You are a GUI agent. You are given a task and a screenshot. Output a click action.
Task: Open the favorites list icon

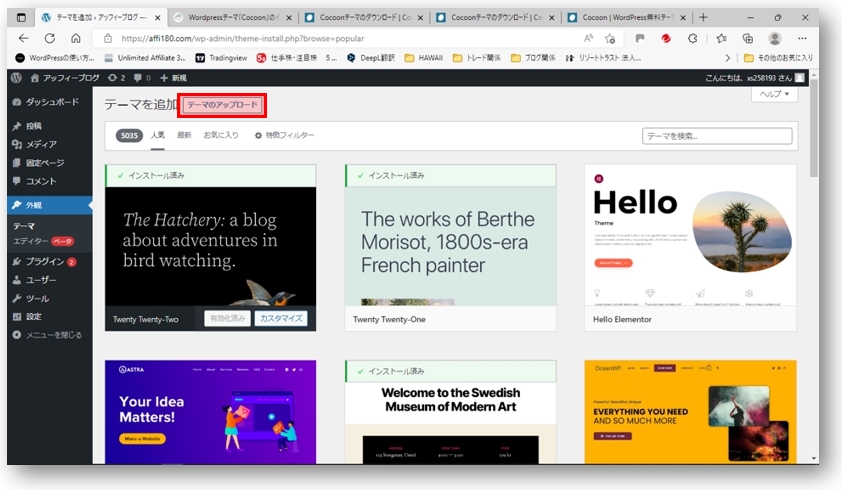[721, 38]
